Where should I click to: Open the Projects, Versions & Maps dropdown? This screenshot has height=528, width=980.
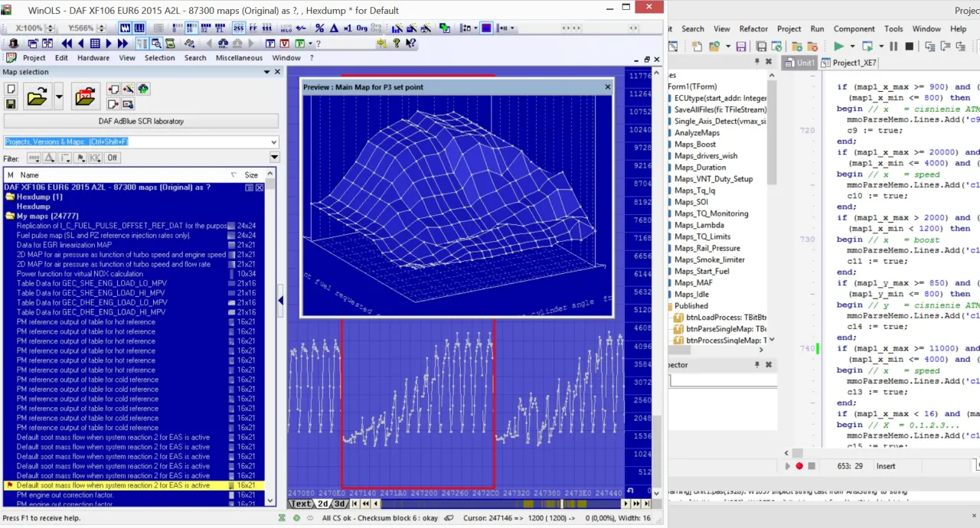274,142
